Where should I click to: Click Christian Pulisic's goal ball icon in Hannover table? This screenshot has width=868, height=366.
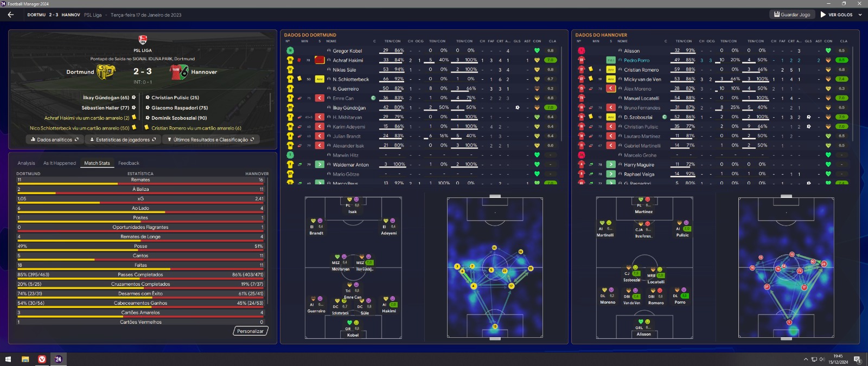[808, 126]
